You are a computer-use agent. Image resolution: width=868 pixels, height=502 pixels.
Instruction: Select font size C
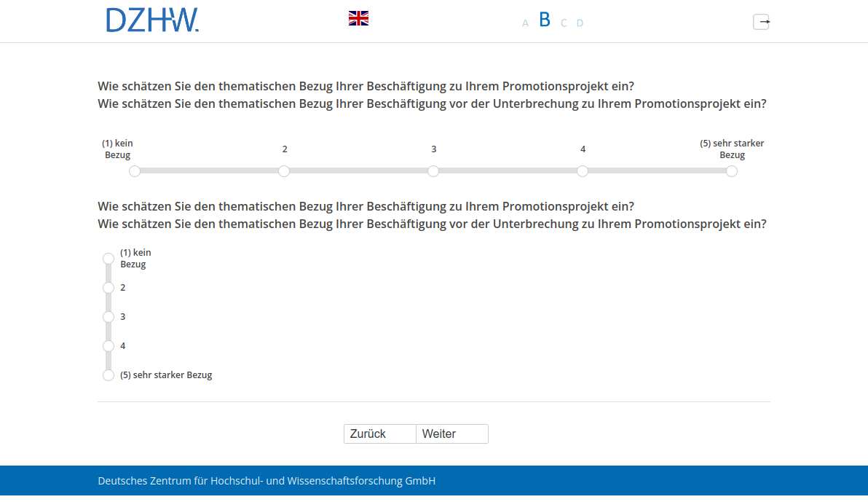point(564,23)
